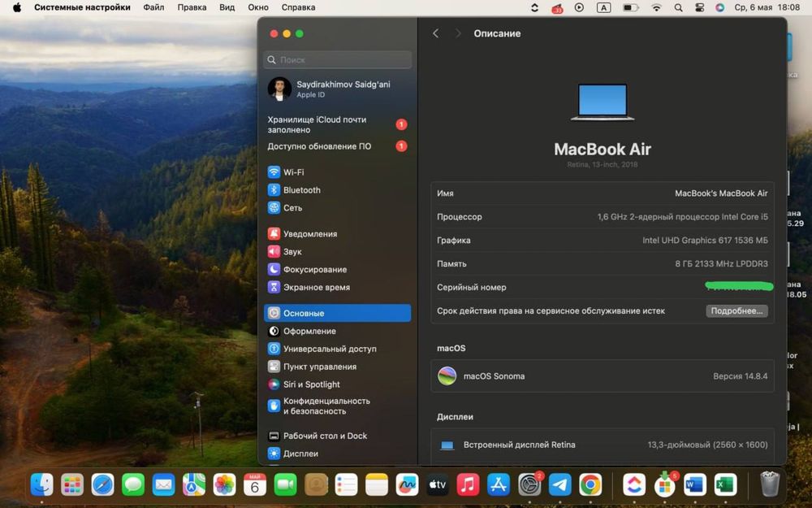Open the Правка menu
The image size is (812, 508).
192,7
